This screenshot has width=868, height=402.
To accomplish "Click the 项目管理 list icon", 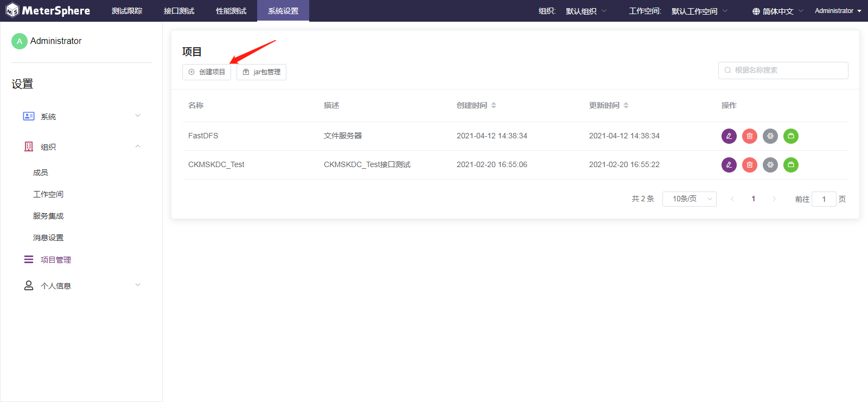I will pos(29,259).
